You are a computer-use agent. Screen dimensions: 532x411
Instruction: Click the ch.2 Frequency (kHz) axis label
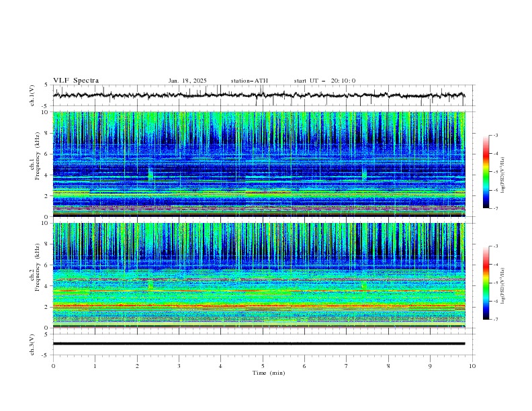pyautogui.click(x=35, y=267)
